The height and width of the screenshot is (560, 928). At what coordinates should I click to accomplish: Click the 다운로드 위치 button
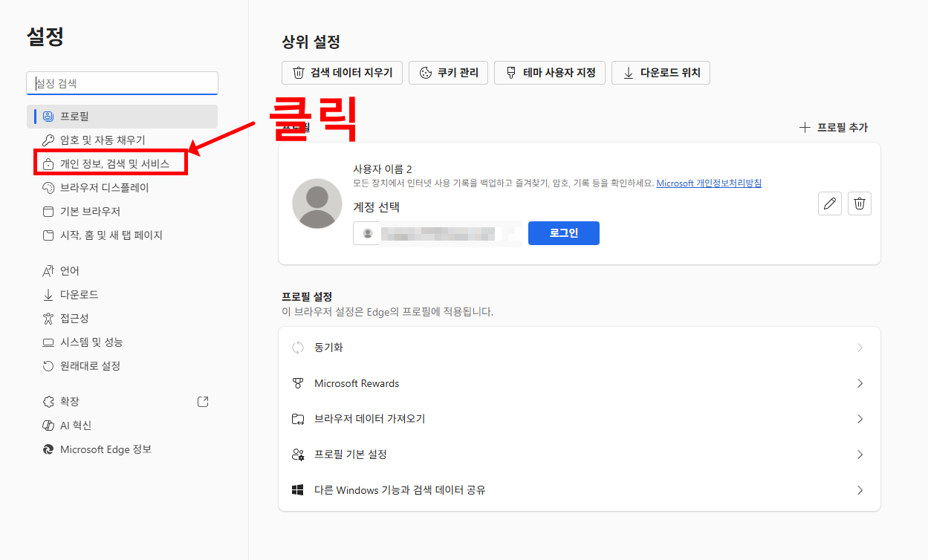point(661,73)
